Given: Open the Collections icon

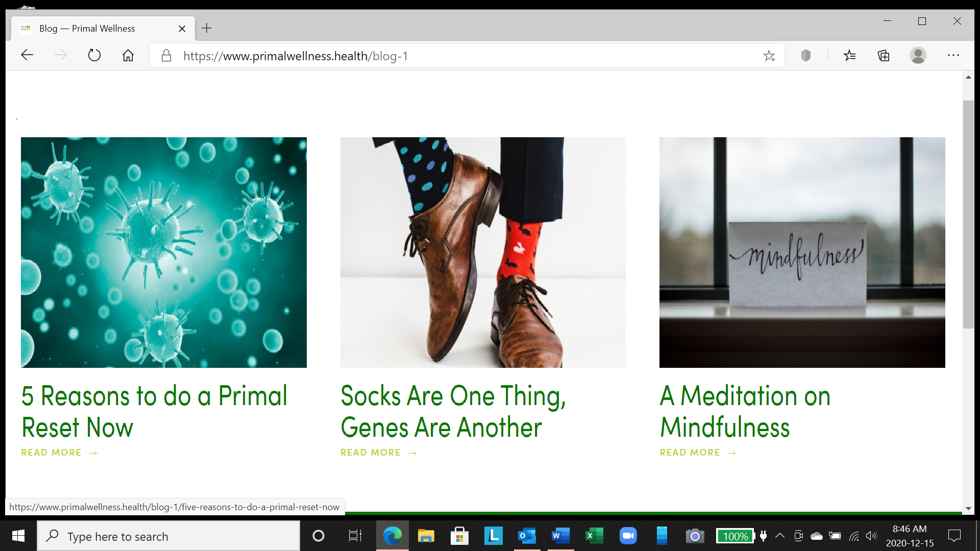Looking at the screenshot, I should click(x=884, y=55).
